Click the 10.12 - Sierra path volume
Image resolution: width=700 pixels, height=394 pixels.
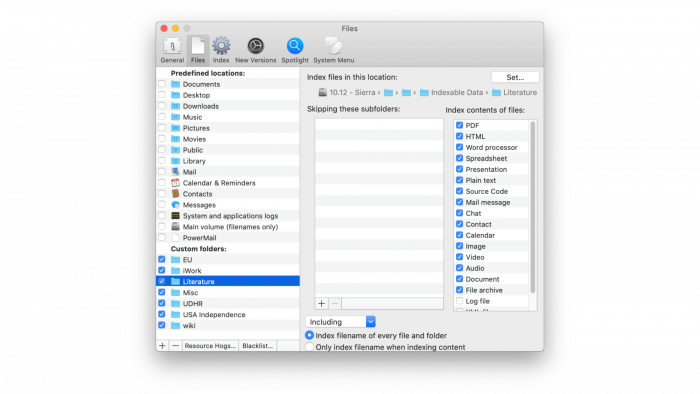[347, 92]
